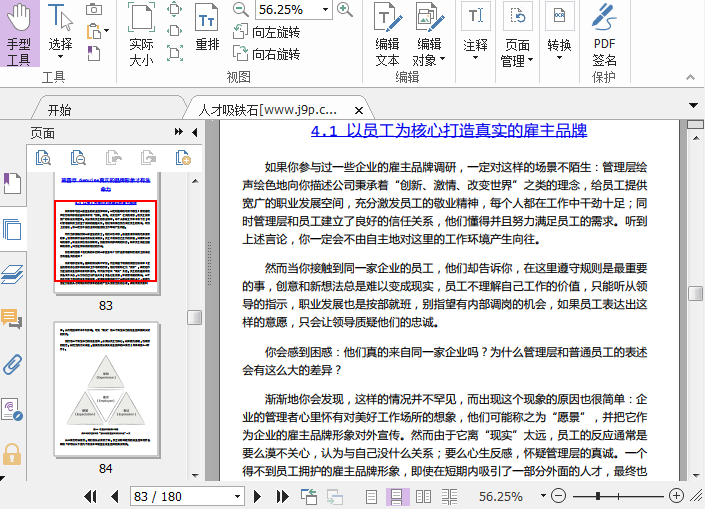Expand the pages panel with the double arrow
The height and width of the screenshot is (509, 705).
(x=178, y=132)
